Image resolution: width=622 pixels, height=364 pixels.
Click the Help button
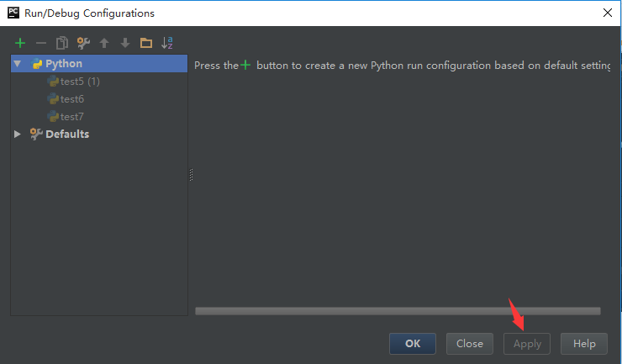584,344
